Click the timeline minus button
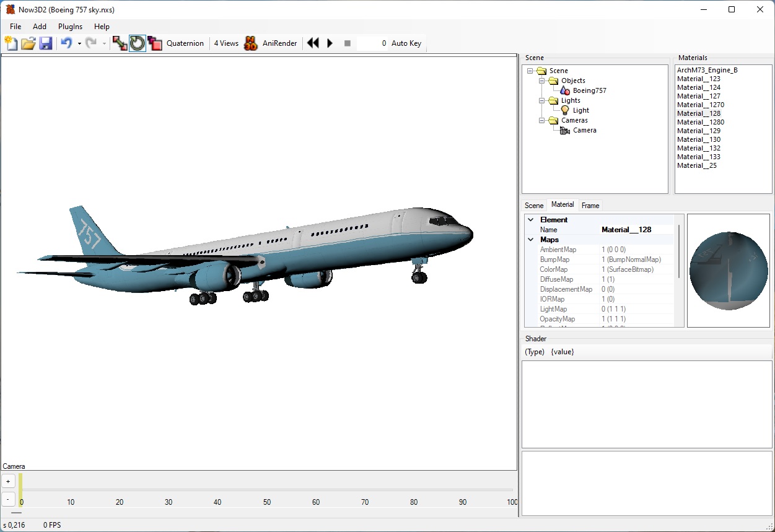The image size is (775, 532). tap(8, 499)
